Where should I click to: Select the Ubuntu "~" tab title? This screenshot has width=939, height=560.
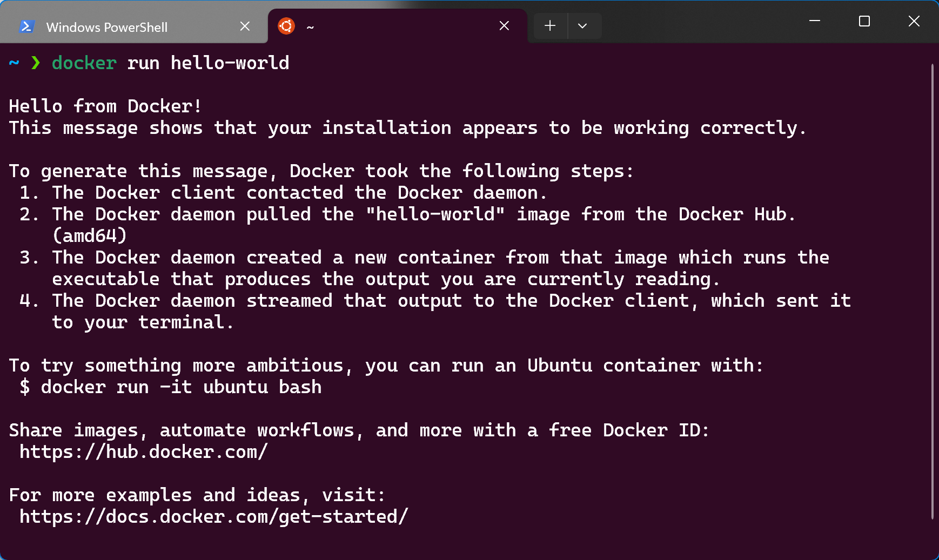[310, 27]
